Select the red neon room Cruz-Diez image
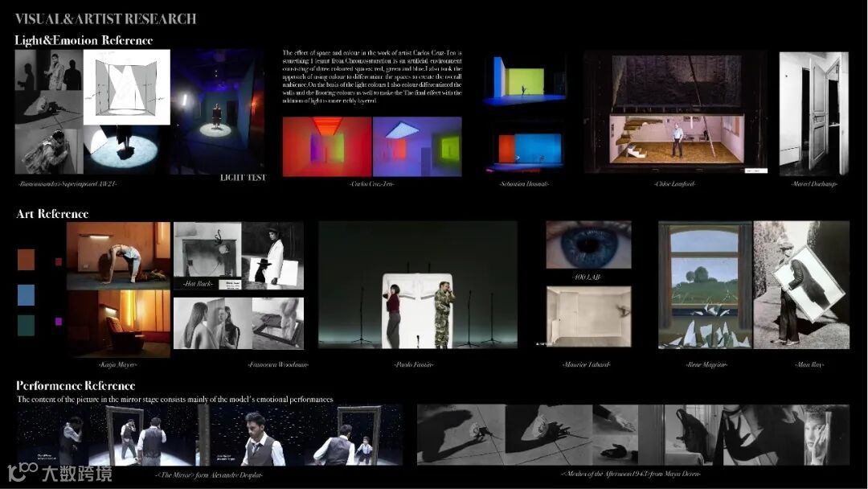Viewport: 868px width, 489px height. (x=327, y=146)
